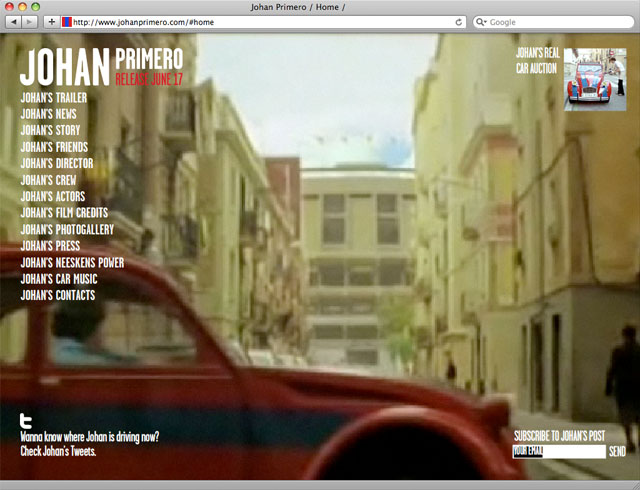Click the red window close button
Image resolution: width=640 pixels, height=490 pixels.
[x=9, y=7]
